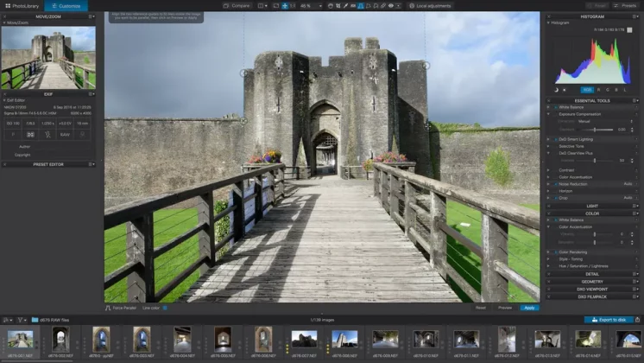This screenshot has height=363, width=644.
Task: Switch to the PhotoLibrary tab
Action: [x=21, y=5]
